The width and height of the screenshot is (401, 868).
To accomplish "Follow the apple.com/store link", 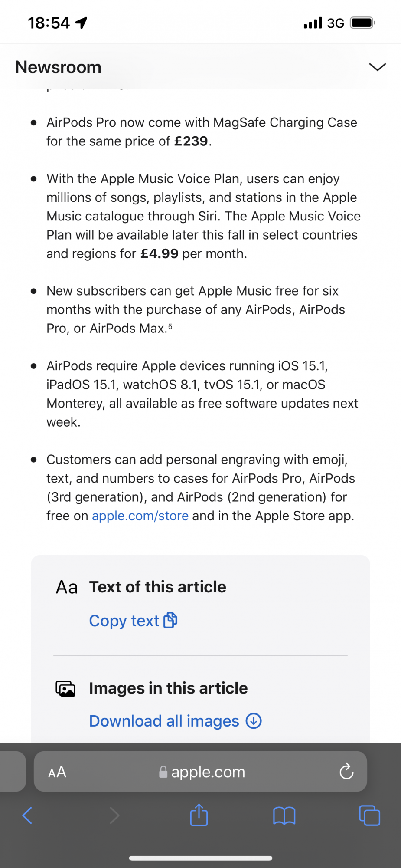I will pyautogui.click(x=140, y=516).
